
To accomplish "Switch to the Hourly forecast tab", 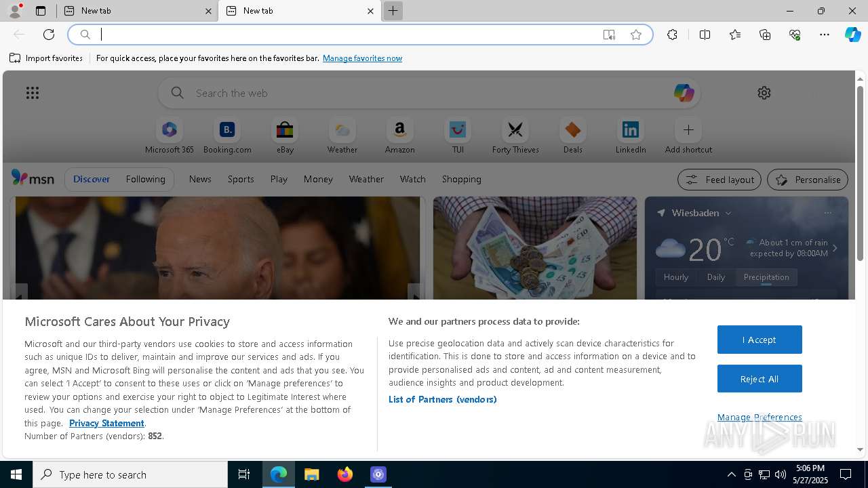I will point(676,277).
